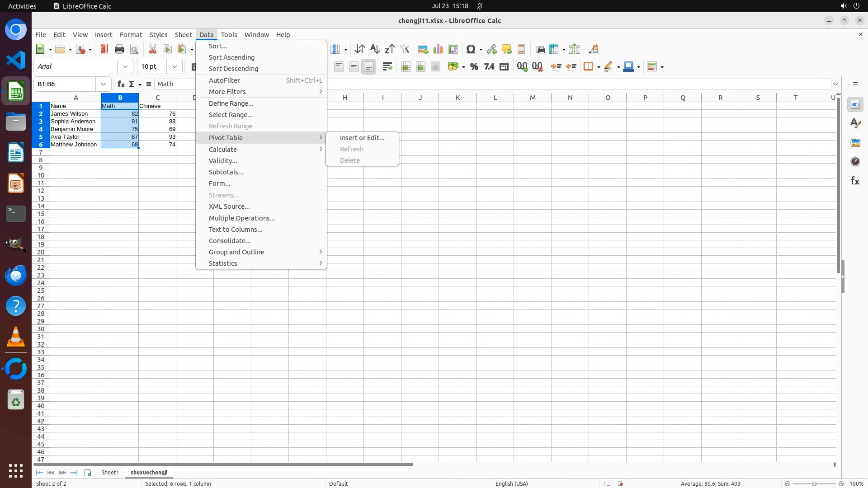Click the Add Decimal Place icon
This screenshot has width=868, height=488.
522,67
